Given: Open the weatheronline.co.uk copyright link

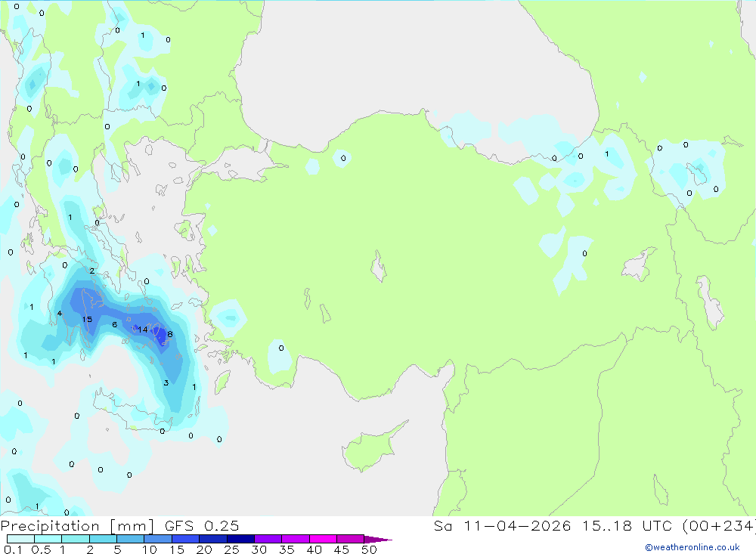Looking at the screenshot, I should (x=692, y=547).
